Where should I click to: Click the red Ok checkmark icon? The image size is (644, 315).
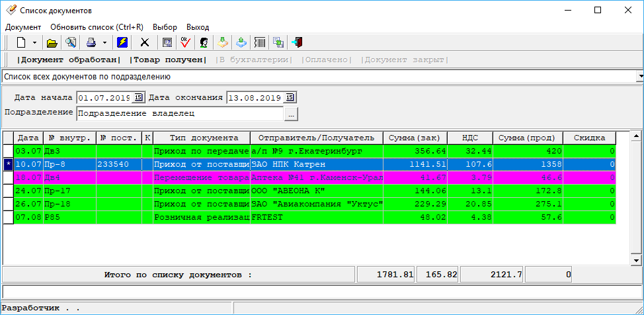(x=185, y=42)
